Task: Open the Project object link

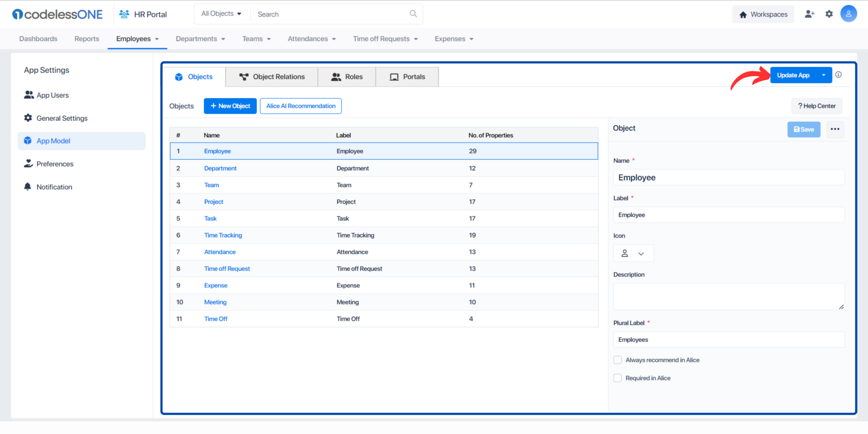Action: (214, 202)
